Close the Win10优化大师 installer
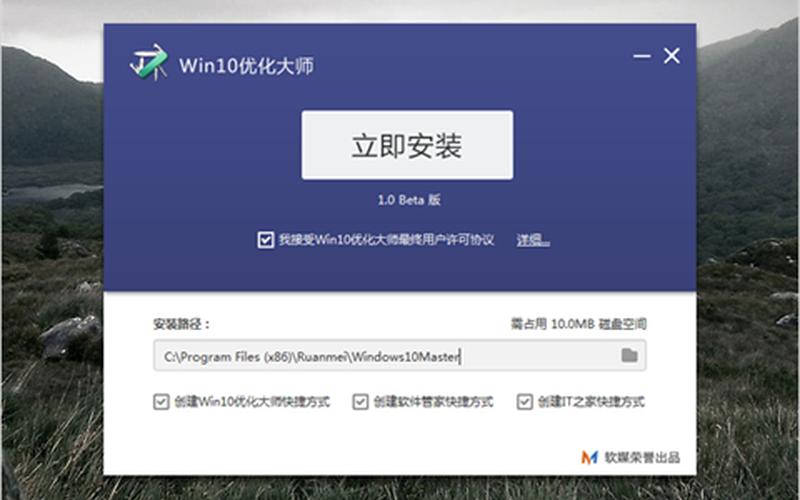The image size is (800, 500). click(671, 56)
